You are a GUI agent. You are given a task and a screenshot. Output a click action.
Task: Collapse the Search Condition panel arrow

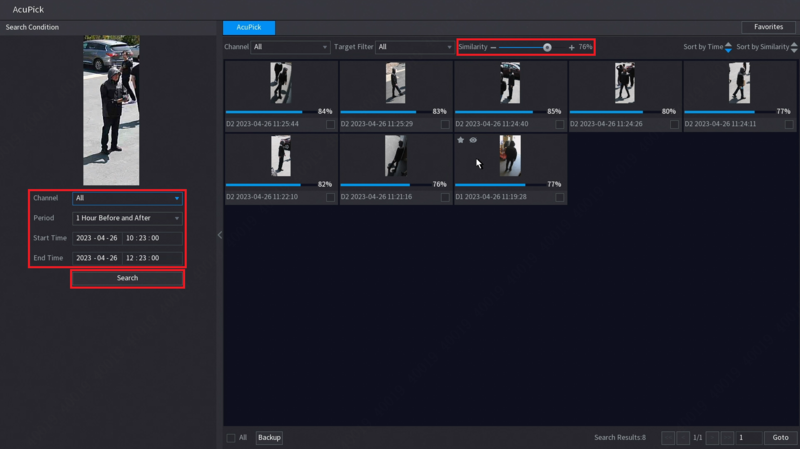click(x=220, y=235)
